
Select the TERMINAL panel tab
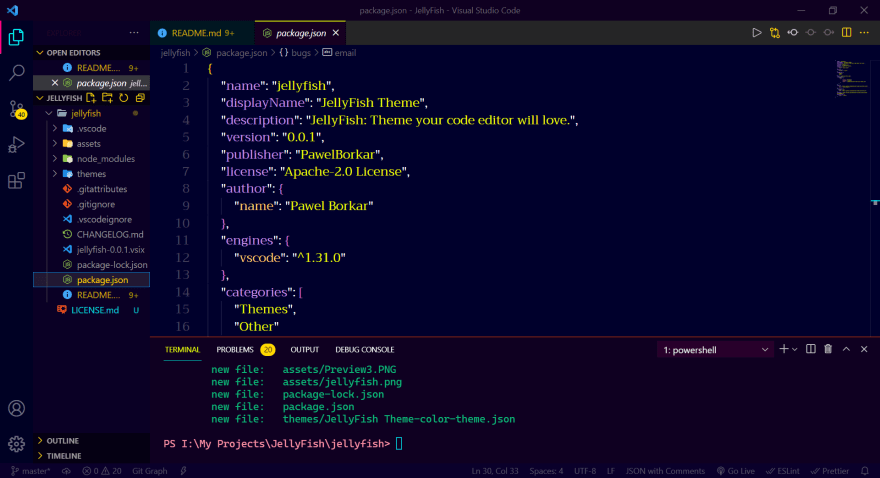[x=182, y=350]
